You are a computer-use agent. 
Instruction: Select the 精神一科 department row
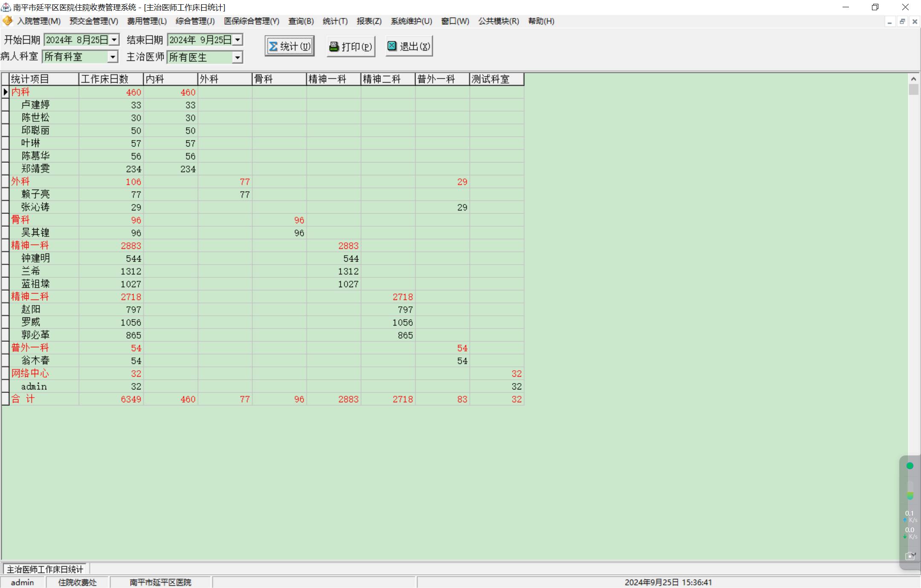click(x=30, y=245)
